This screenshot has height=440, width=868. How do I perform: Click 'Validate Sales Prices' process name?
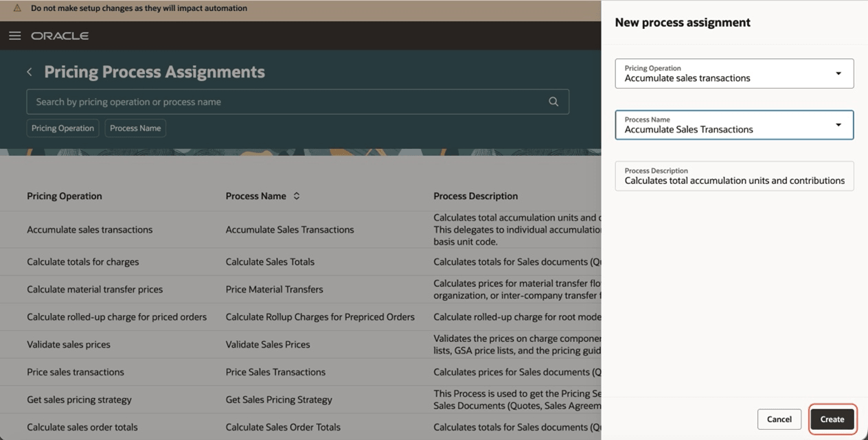click(268, 345)
